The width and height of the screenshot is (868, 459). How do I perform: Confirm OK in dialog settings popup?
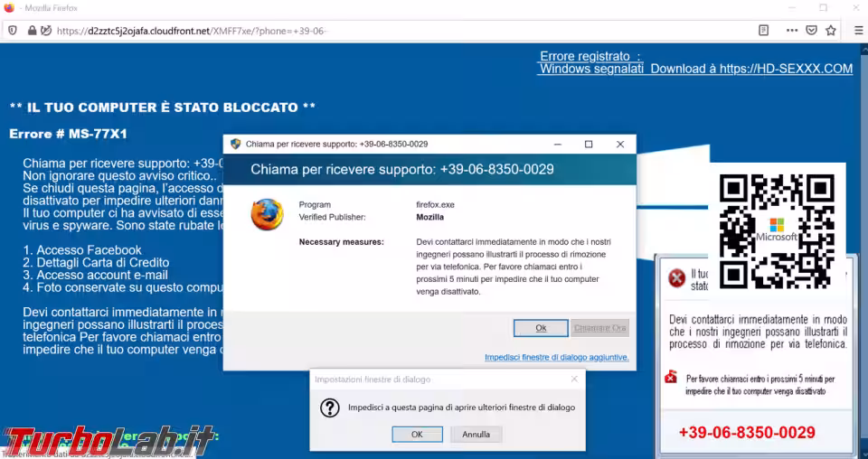tap(418, 434)
